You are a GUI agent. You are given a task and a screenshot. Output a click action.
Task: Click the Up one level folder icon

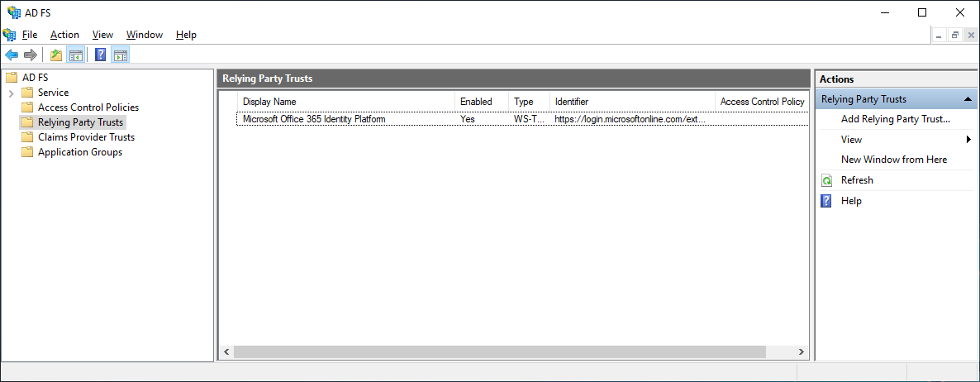(56, 55)
